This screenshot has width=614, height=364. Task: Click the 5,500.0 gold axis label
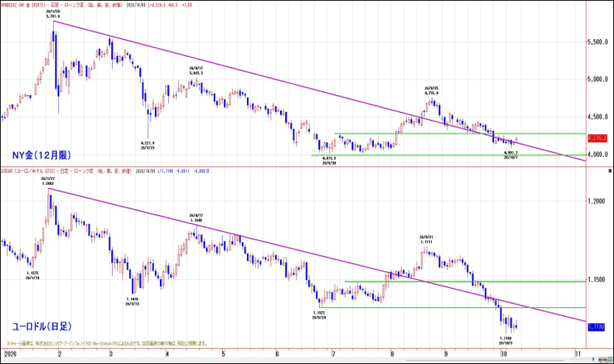tap(598, 41)
